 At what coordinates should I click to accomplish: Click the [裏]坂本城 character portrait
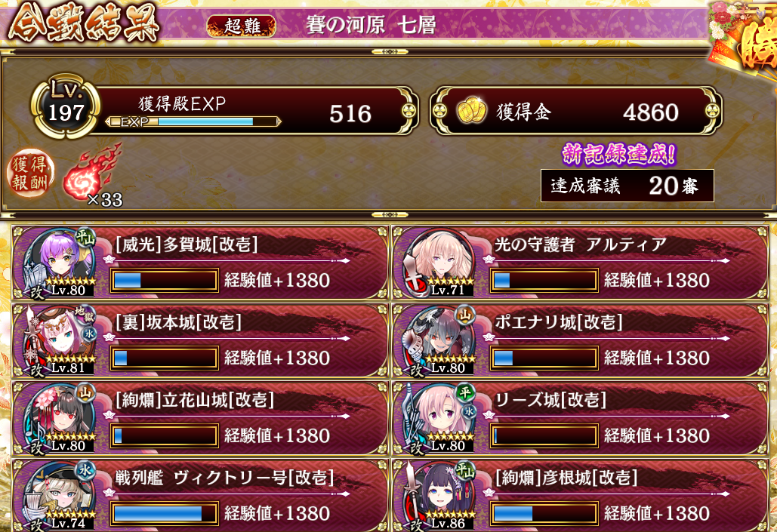pos(60,340)
